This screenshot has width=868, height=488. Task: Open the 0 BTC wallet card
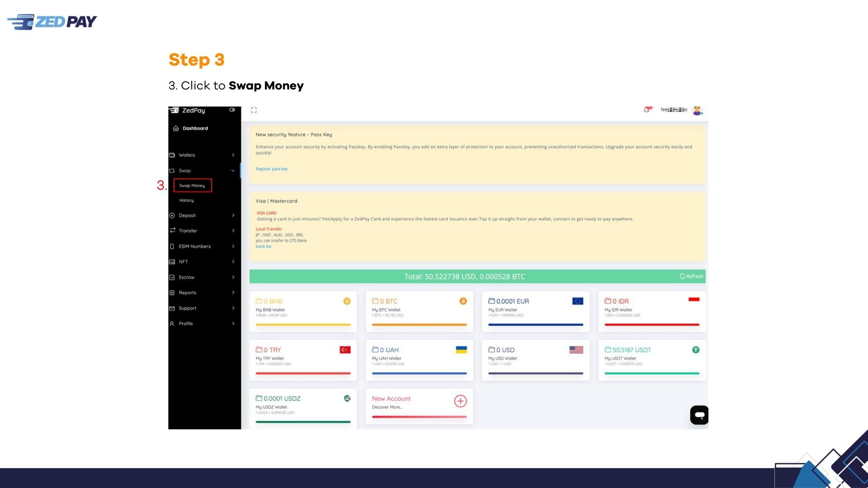coord(420,312)
